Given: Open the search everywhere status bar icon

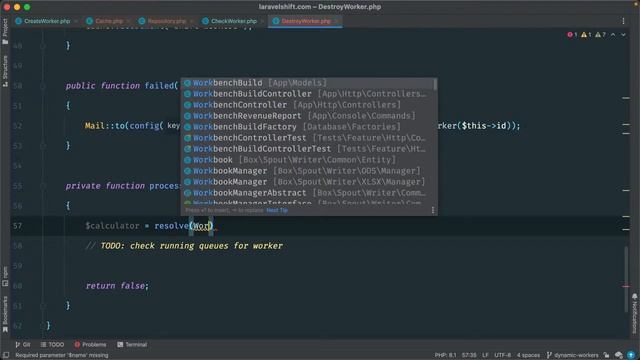Looking at the screenshot, I should [619, 355].
